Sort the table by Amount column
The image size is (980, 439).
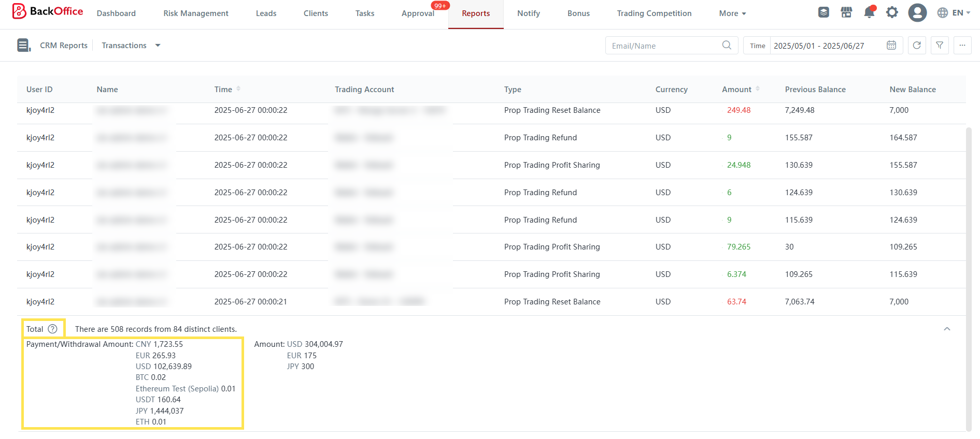(758, 89)
